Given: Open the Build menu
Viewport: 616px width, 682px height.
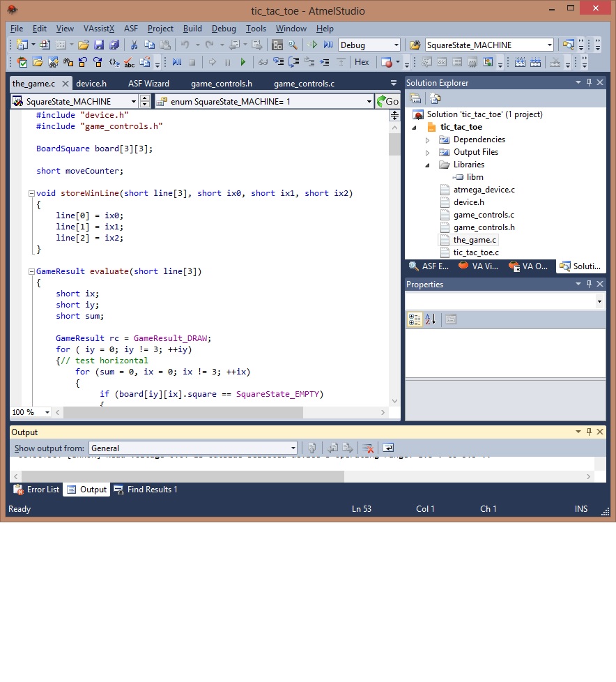Looking at the screenshot, I should (192, 29).
